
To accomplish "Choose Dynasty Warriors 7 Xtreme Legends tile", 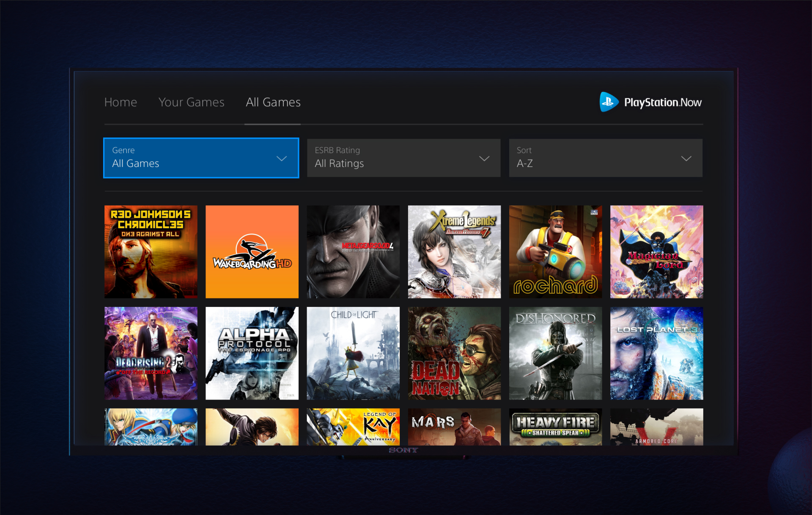I will click(454, 252).
